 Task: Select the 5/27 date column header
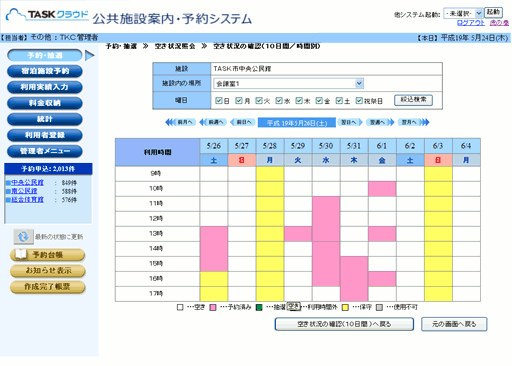click(x=242, y=146)
